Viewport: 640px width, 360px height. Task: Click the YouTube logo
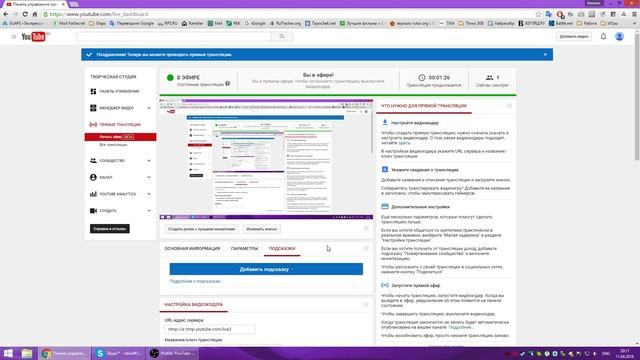(x=33, y=37)
